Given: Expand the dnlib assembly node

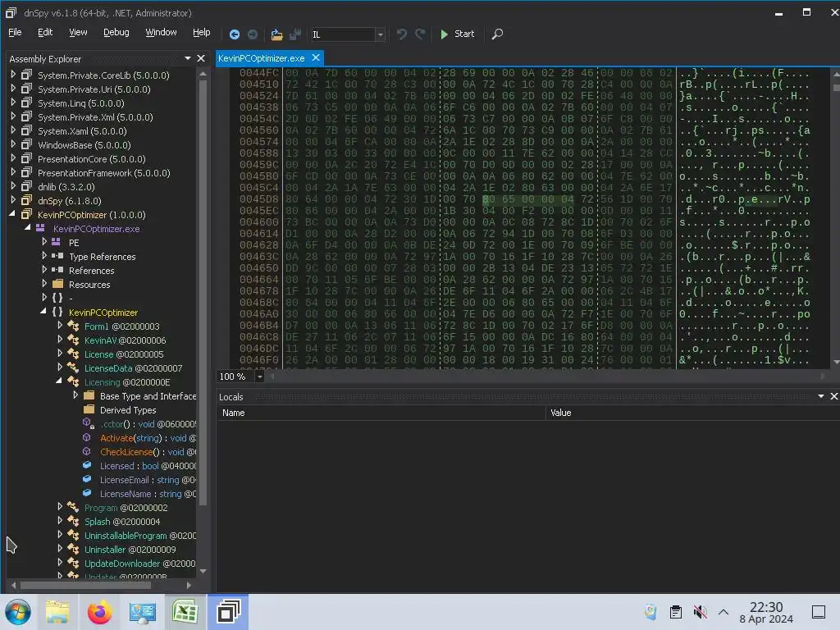Looking at the screenshot, I should [x=13, y=186].
